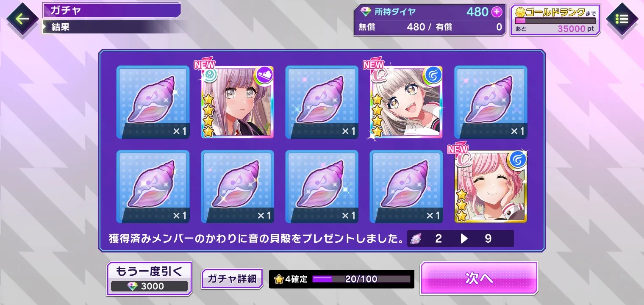644x305 pixels.
Task: Select the 4-star blonde smiling girl card
Action: click(406, 102)
